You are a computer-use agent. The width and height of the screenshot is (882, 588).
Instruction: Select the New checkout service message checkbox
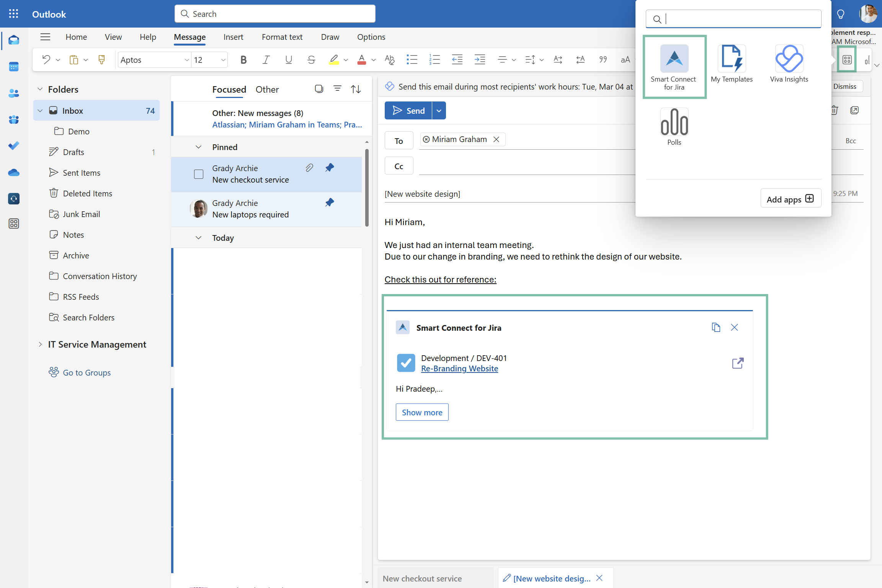click(199, 174)
